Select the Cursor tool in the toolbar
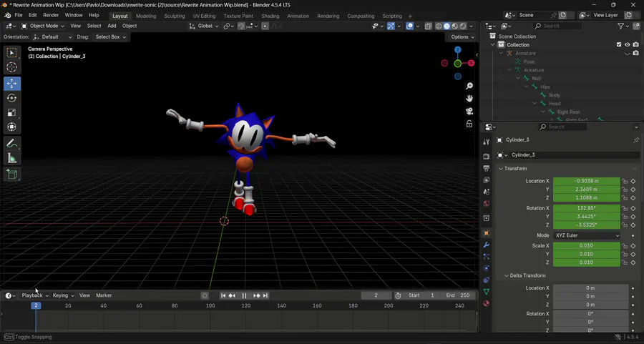This screenshot has height=344, width=644. coord(12,67)
